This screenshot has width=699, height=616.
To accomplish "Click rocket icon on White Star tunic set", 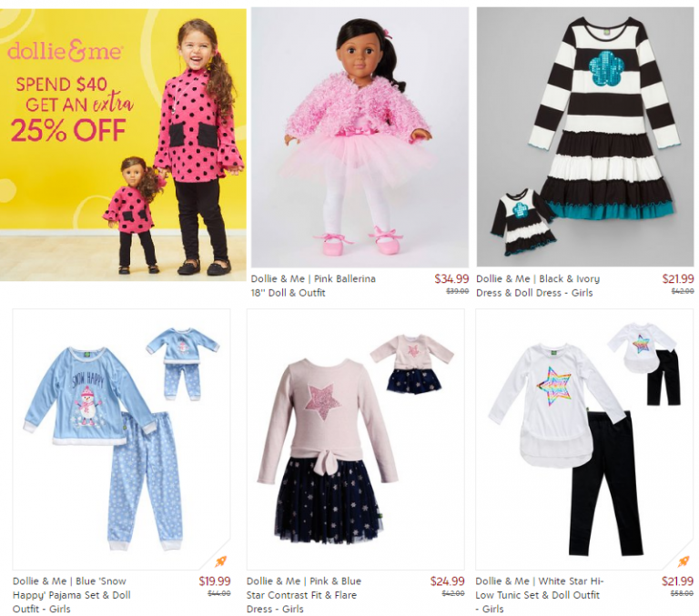I will click(684, 561).
